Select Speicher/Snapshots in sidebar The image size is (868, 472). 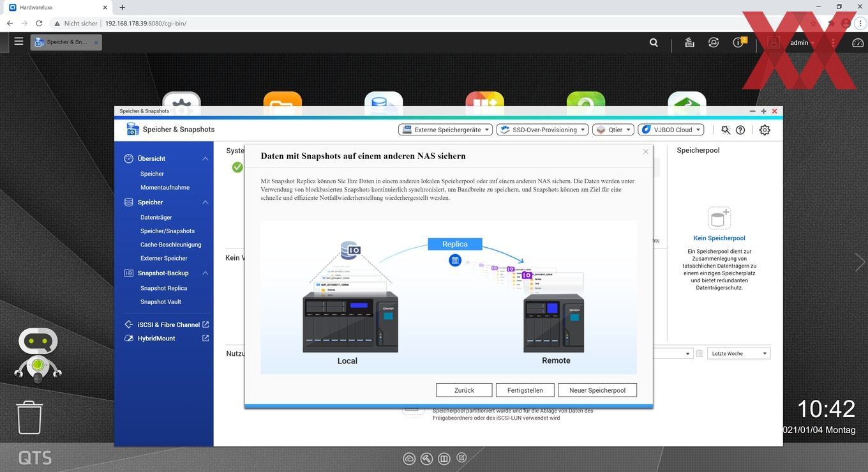[167, 231]
